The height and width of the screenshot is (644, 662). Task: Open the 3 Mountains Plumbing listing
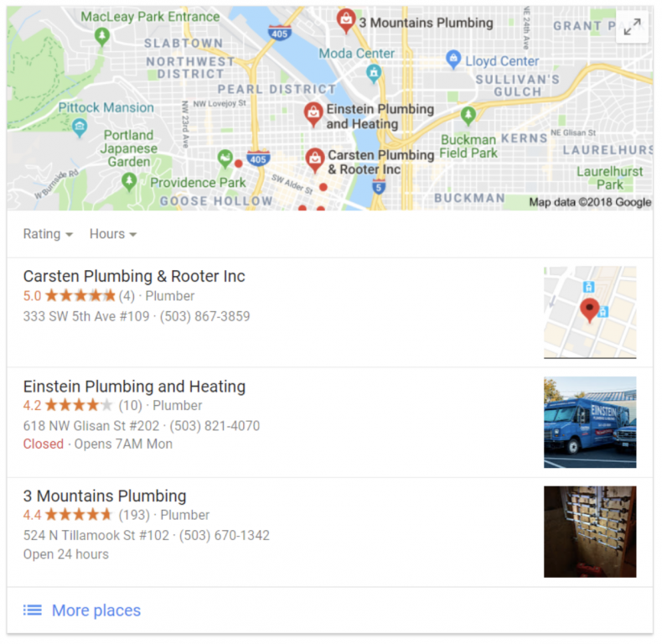105,496
